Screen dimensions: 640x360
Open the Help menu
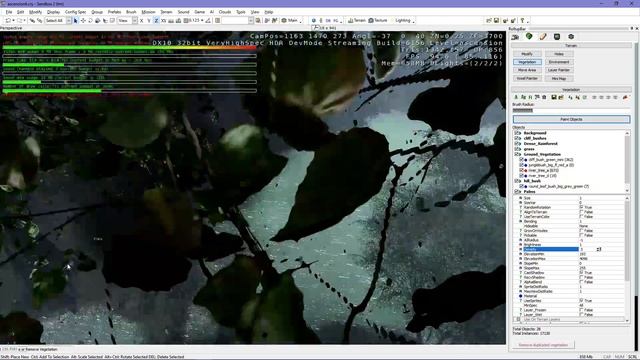tap(269, 12)
